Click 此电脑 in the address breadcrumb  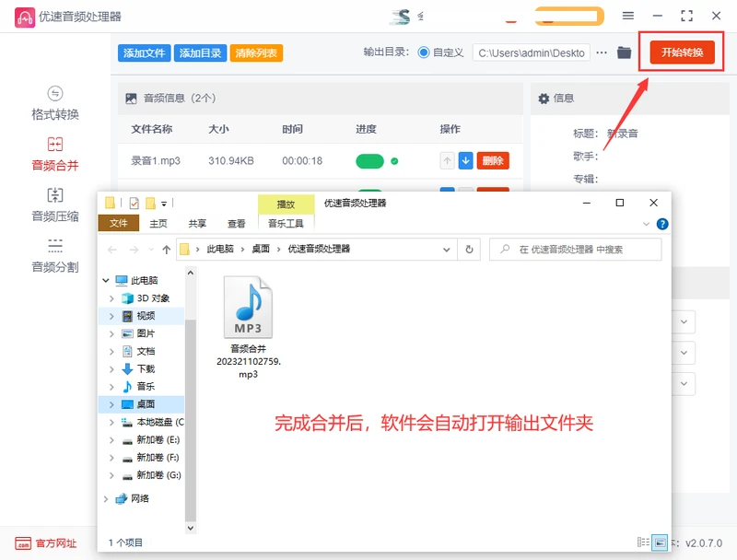(220, 249)
